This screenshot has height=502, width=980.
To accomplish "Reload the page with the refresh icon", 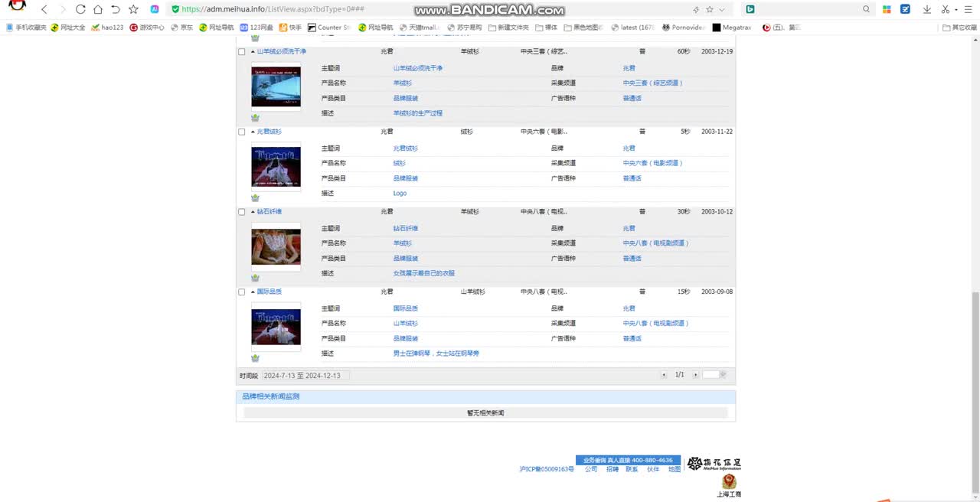I will [x=80, y=9].
